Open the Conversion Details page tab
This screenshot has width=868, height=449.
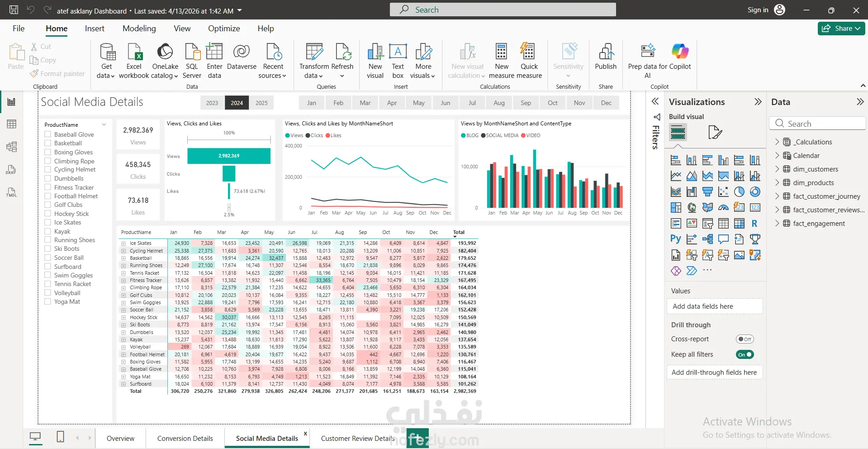185,439
